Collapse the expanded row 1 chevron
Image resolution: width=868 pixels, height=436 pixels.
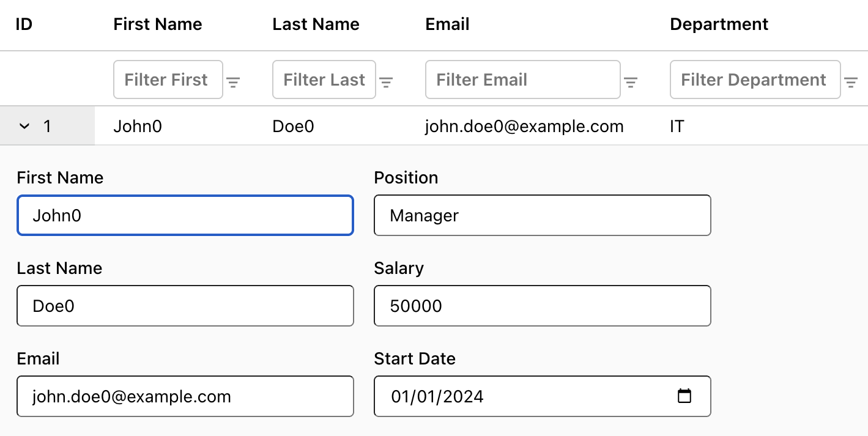tap(24, 127)
